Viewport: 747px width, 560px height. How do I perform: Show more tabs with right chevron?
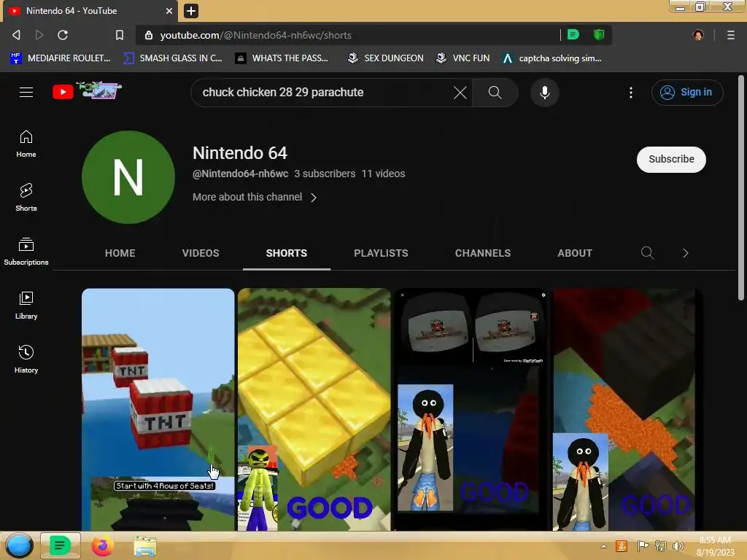pos(685,253)
